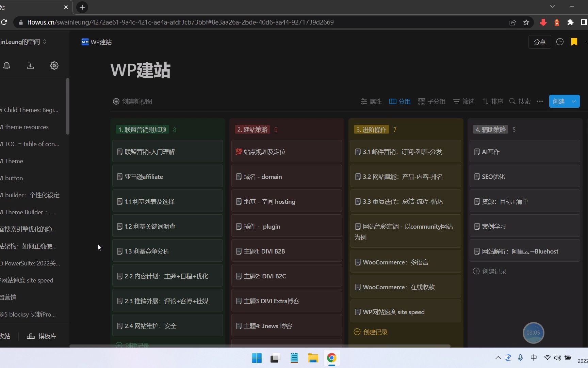The height and width of the screenshot is (368, 588).
Task: Click the 排序 sort icon
Action: (x=486, y=101)
